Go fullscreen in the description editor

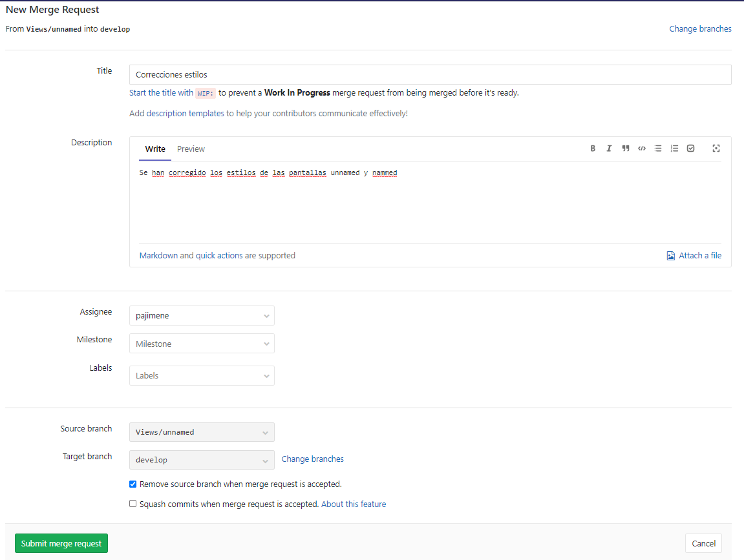(716, 148)
